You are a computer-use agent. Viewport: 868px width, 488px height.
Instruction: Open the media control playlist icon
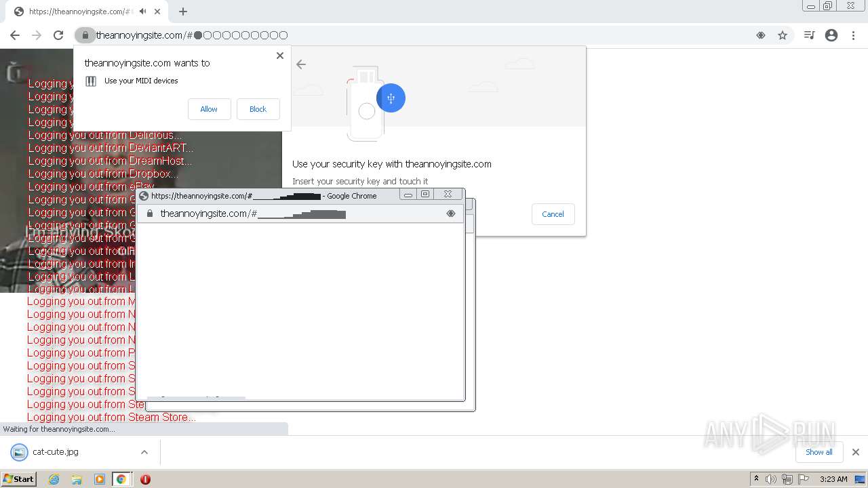(809, 35)
